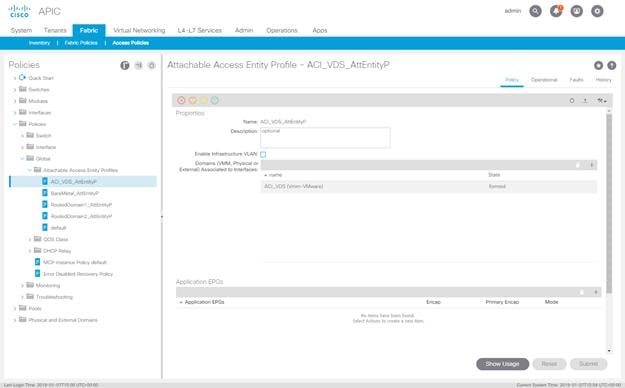The image size is (625, 388).
Task: Click first round icon in Policies panel header
Action: point(125,65)
